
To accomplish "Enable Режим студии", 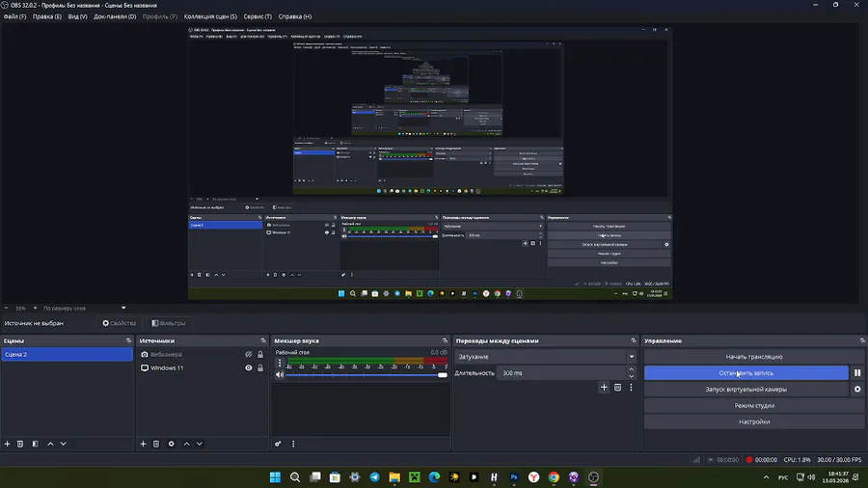I will (x=754, y=406).
